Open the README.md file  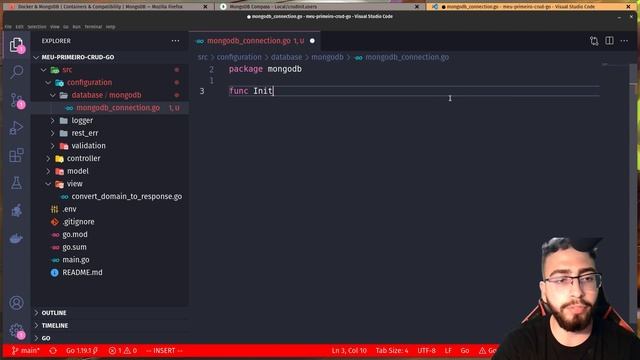coord(82,272)
